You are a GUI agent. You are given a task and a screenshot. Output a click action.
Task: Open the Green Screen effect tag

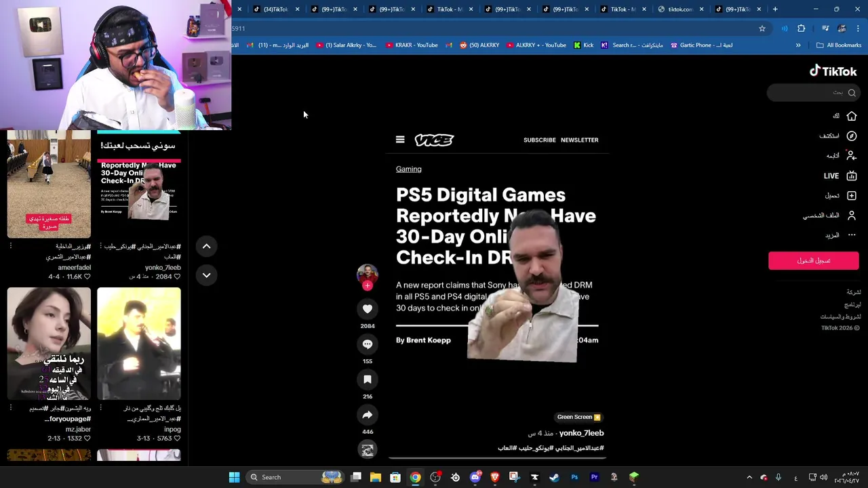point(579,417)
